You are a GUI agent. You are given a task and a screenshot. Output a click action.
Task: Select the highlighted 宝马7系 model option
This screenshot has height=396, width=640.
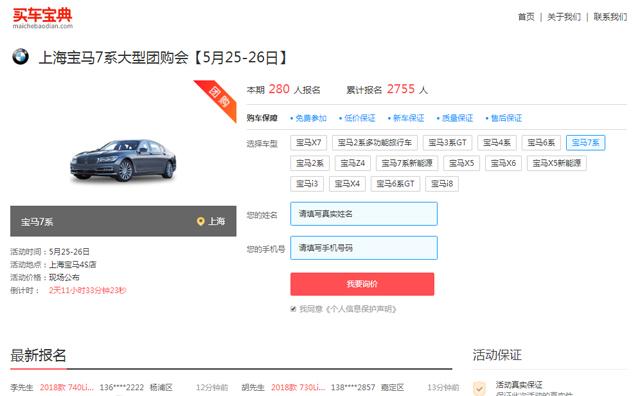point(585,142)
